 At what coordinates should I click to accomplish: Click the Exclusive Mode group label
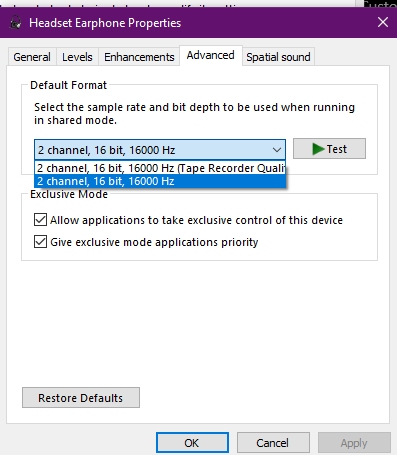coord(69,194)
